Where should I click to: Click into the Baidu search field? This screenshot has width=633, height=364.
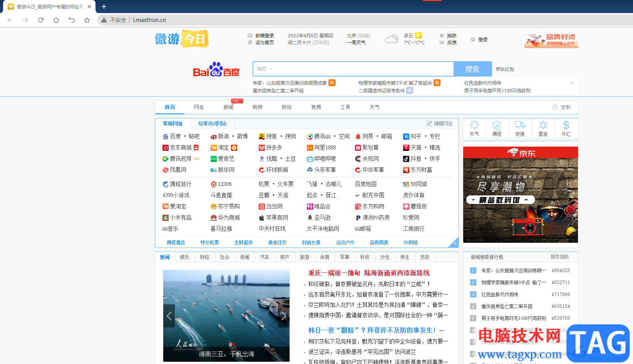pyautogui.click(x=353, y=69)
